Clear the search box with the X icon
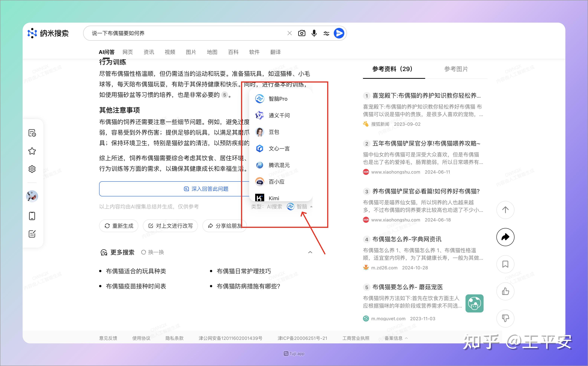This screenshot has width=588, height=366. [289, 33]
